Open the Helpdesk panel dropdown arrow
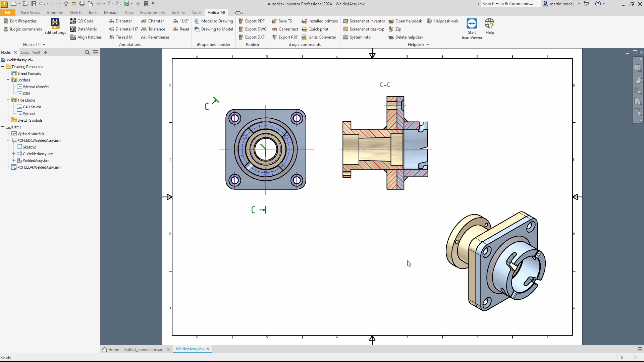The height and width of the screenshot is (362, 644). [x=428, y=45]
